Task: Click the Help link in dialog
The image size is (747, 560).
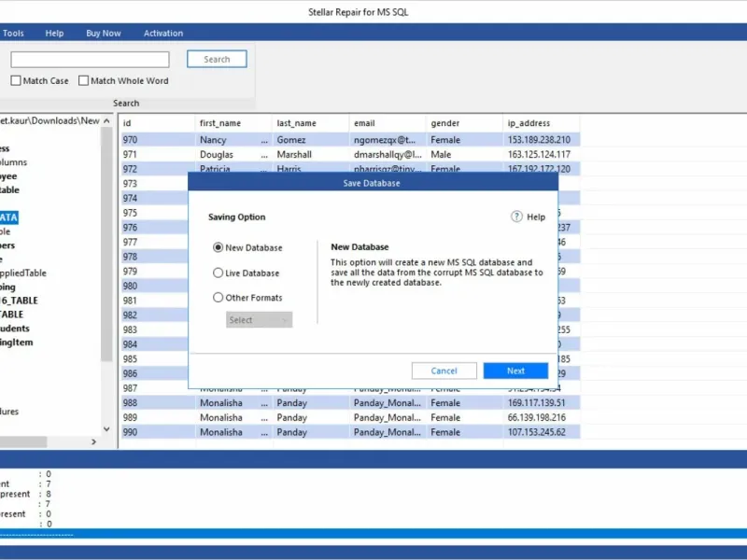Action: (x=536, y=217)
